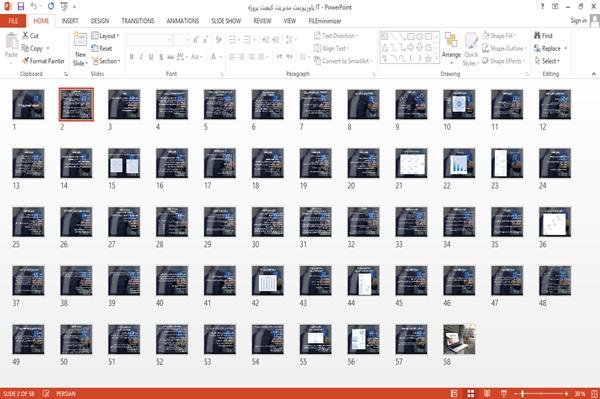
Task: Select slide thumbnail 22
Action: point(459,163)
